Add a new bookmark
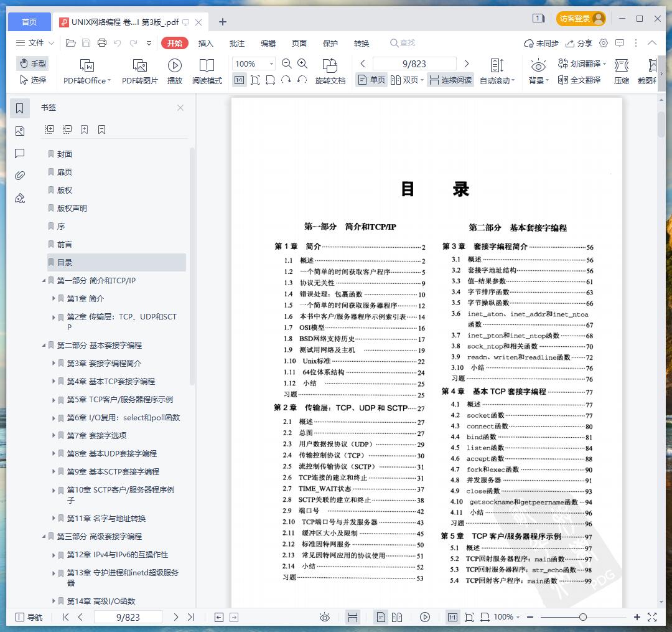The width and height of the screenshot is (672, 632). click(x=85, y=130)
